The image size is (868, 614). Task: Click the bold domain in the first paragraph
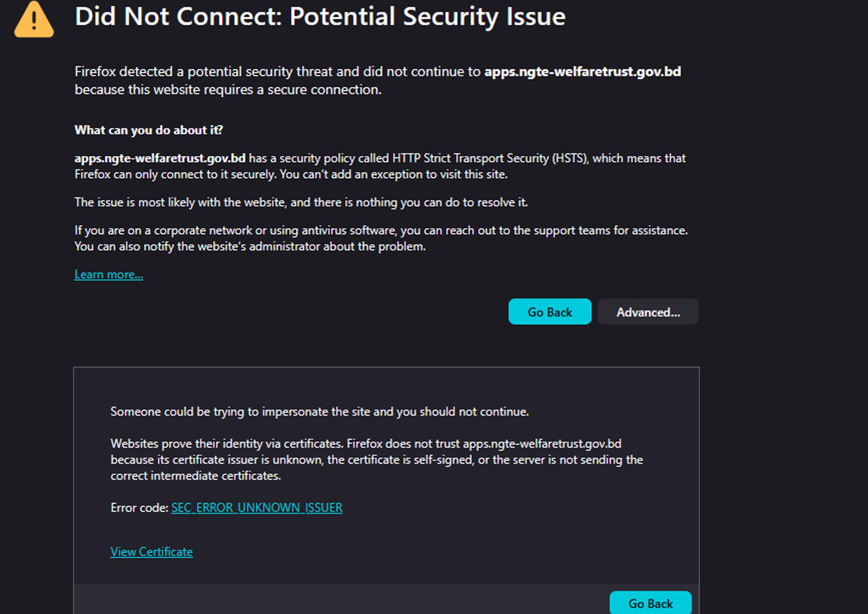pyautogui.click(x=583, y=71)
